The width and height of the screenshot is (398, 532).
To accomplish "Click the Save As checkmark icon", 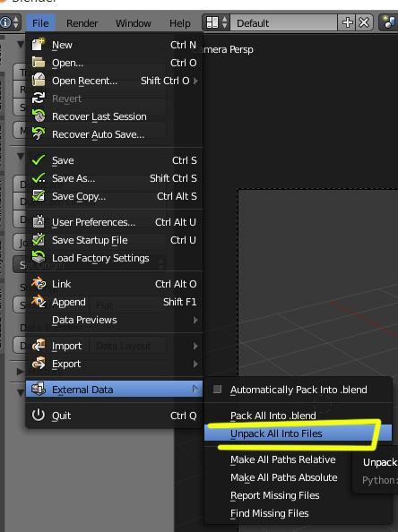I will pyautogui.click(x=39, y=178).
